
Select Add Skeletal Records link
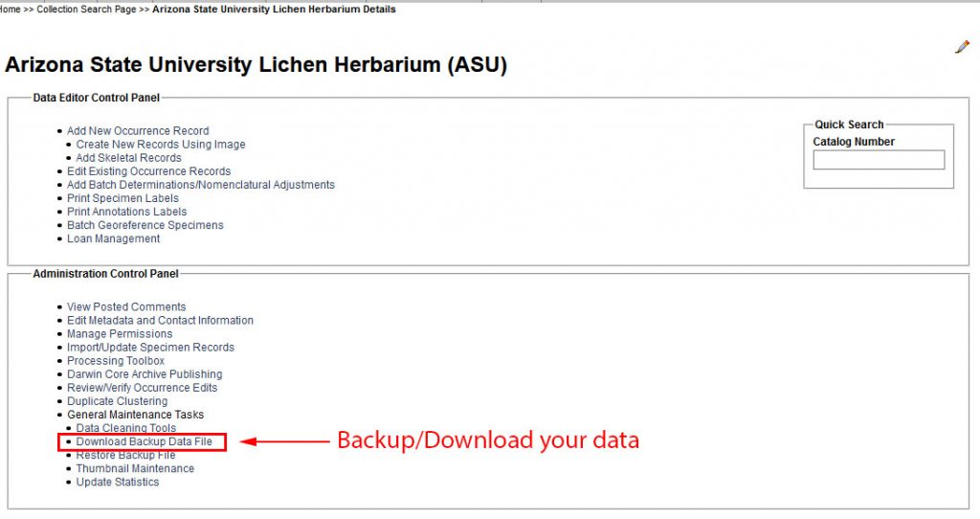tap(129, 158)
